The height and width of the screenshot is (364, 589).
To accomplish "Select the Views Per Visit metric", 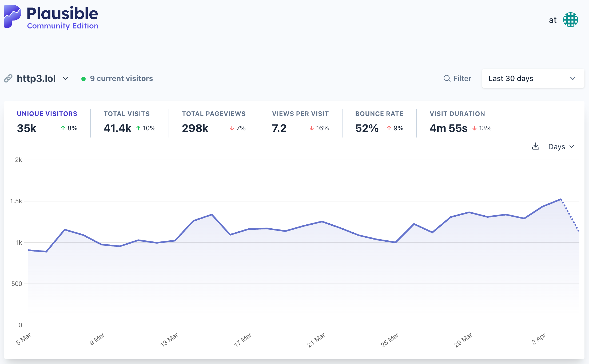I will coord(300,114).
